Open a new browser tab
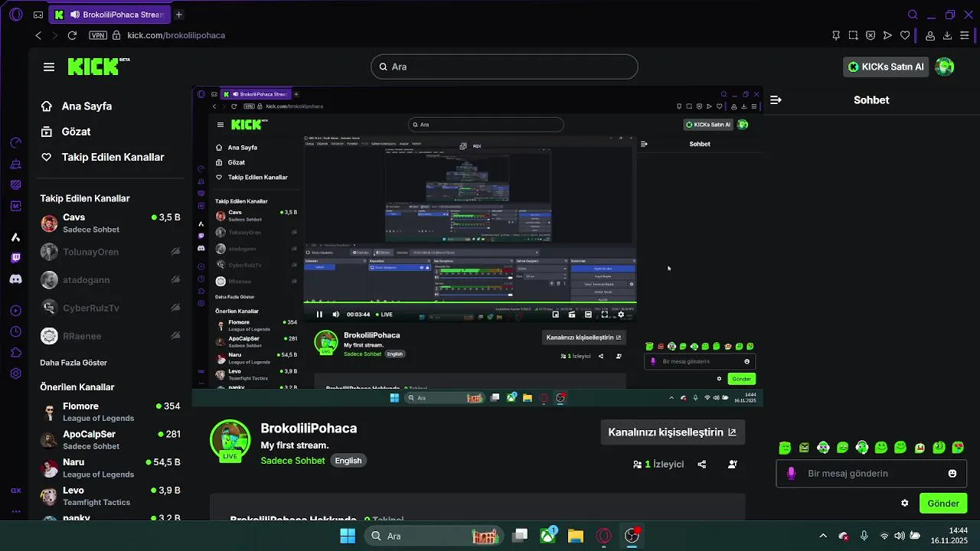Image resolution: width=980 pixels, height=551 pixels. point(178,15)
